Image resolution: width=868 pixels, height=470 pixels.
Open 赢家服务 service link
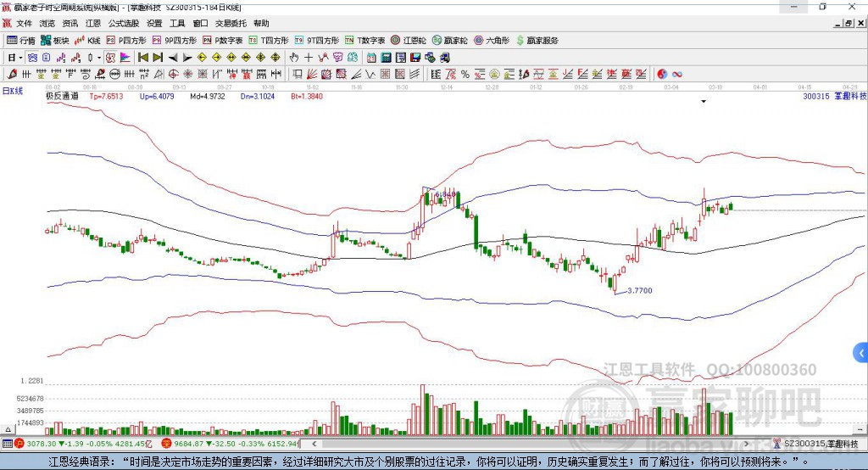point(537,41)
